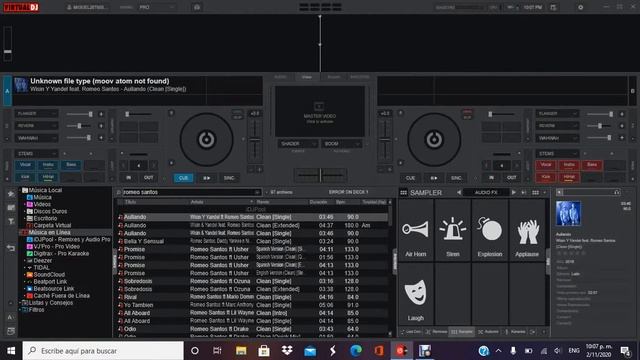Toggle Kick stem on left deck
The image size is (640, 360).
[25, 178]
